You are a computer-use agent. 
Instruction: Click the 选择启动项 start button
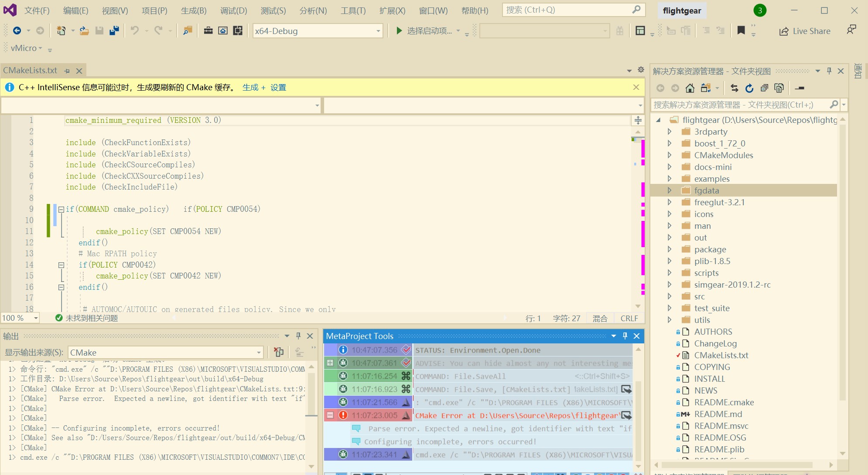(424, 31)
